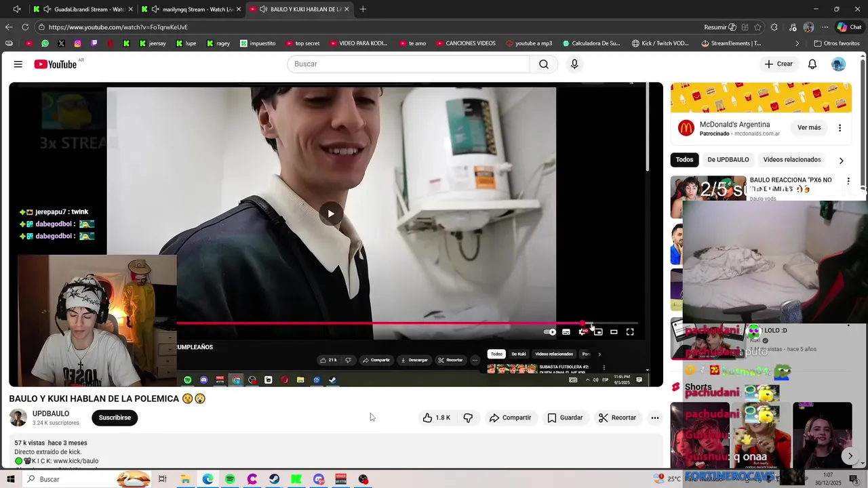This screenshot has height=488, width=868.
Task: Dislike the video with thumbs-down button
Action: point(468,418)
